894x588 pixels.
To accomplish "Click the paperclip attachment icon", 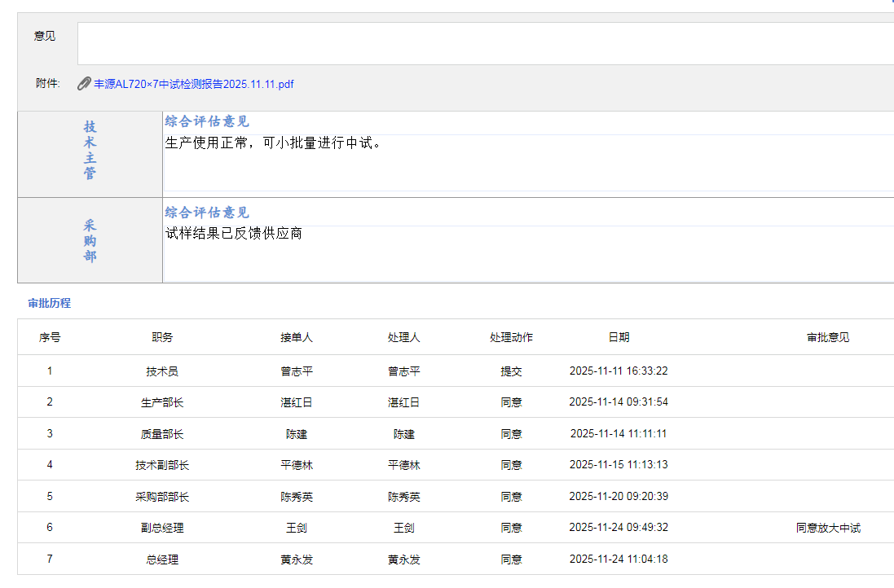I will pos(83,84).
